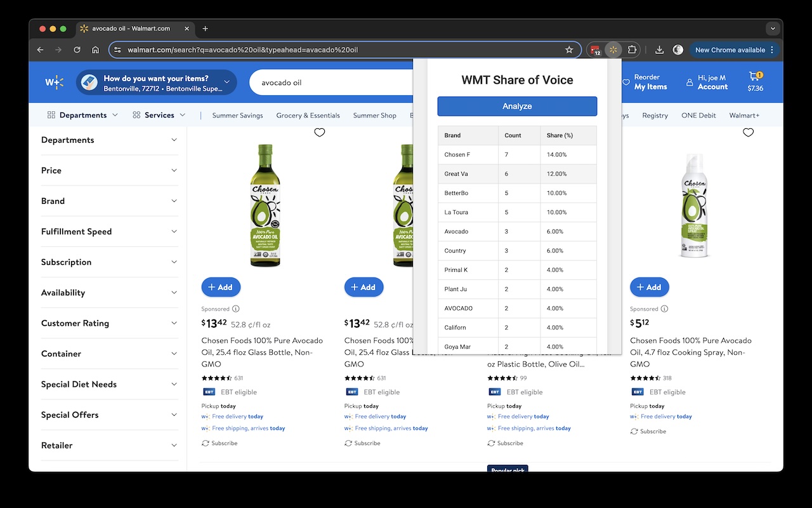Click the New Chrome available update button
The width and height of the screenshot is (812, 508).
[735, 50]
